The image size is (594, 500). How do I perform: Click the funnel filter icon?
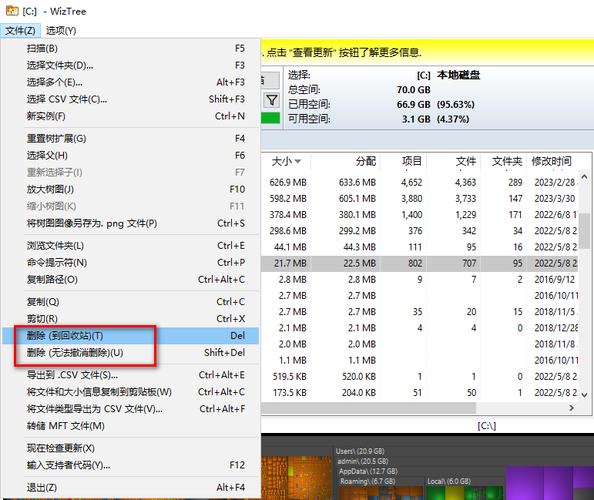(x=272, y=100)
